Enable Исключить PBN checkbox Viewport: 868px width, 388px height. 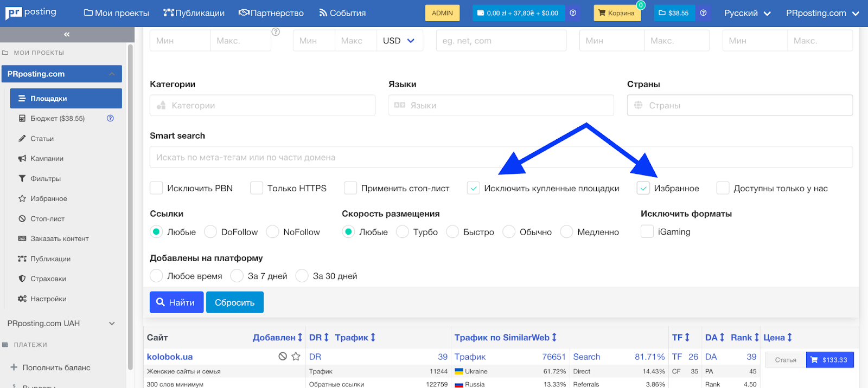[x=156, y=188]
